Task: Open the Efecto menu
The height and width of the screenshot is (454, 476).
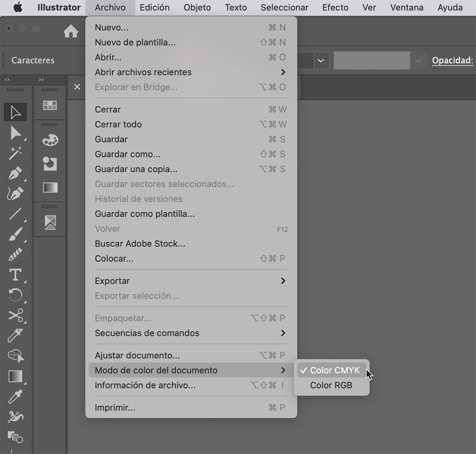Action: (335, 8)
